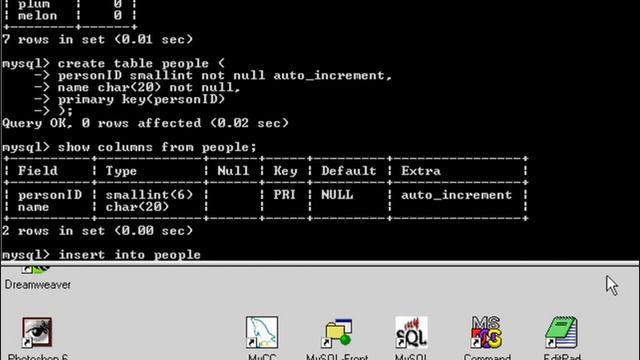Click the 'char(20)' type cell in table output

(x=137, y=207)
